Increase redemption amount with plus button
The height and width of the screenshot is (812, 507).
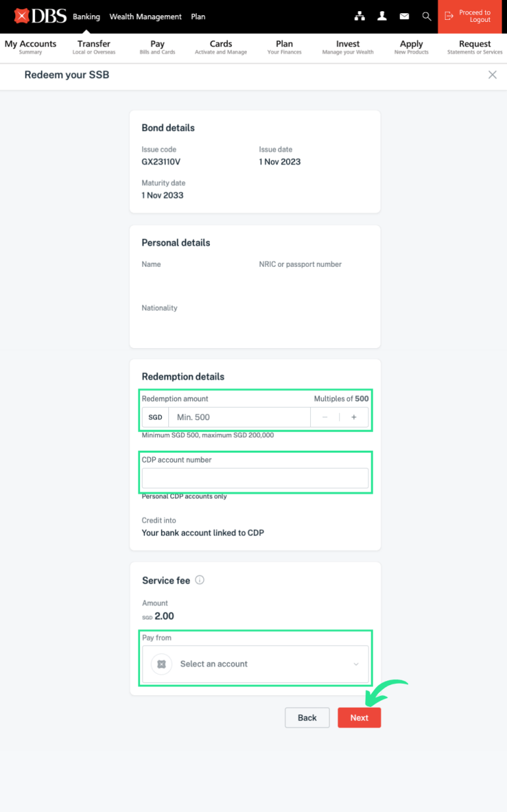coord(354,418)
